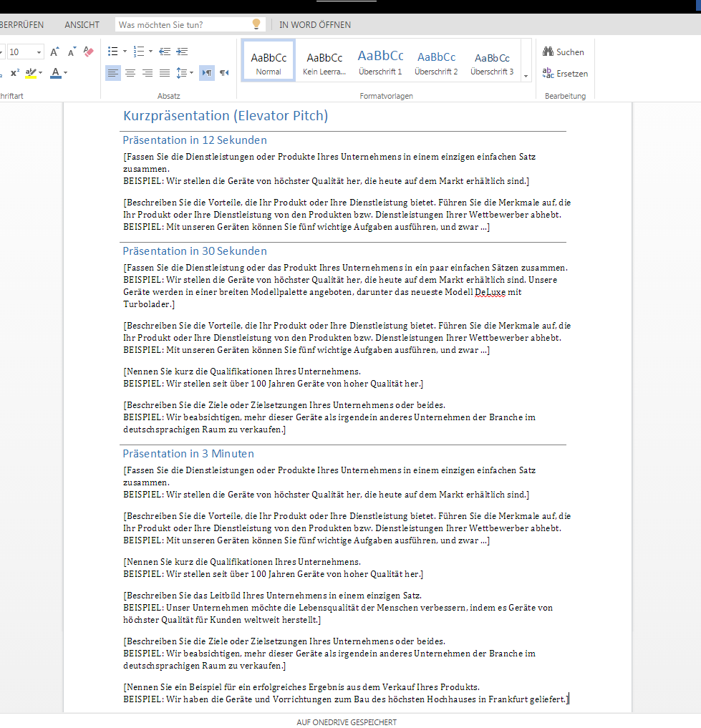Apply superscript formatting

[14, 73]
